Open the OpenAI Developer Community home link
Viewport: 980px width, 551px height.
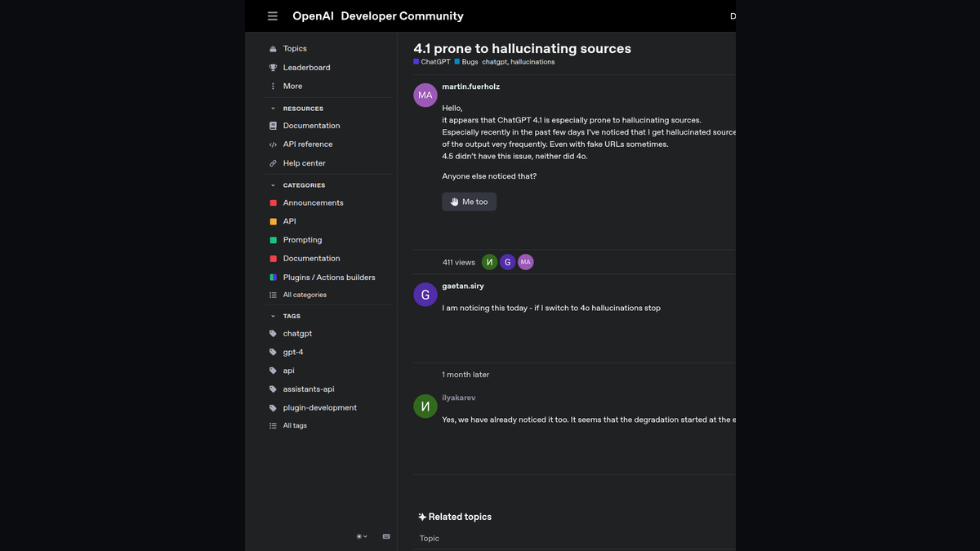click(x=378, y=16)
